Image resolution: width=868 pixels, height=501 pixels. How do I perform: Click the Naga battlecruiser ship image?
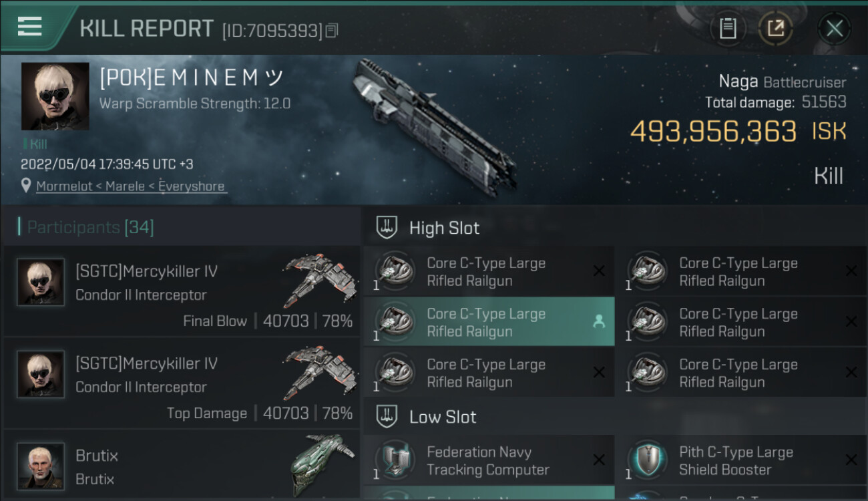coord(434,127)
